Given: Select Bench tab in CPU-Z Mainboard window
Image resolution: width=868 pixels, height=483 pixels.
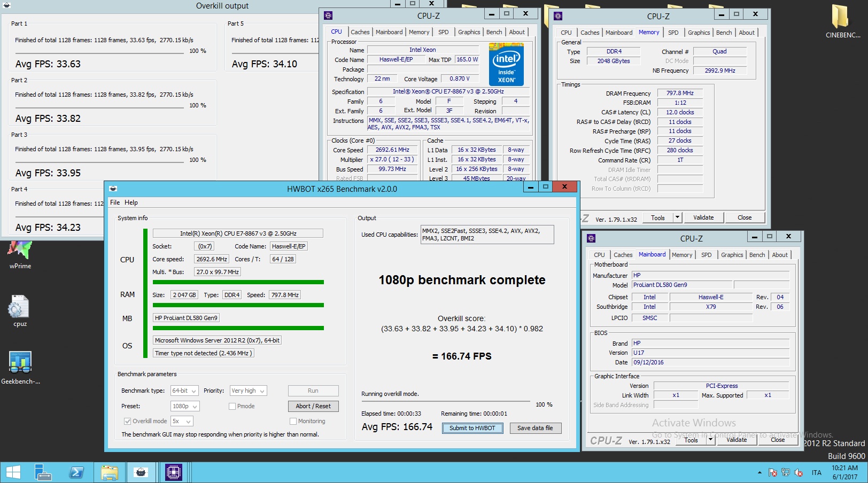Looking at the screenshot, I should 757,255.
